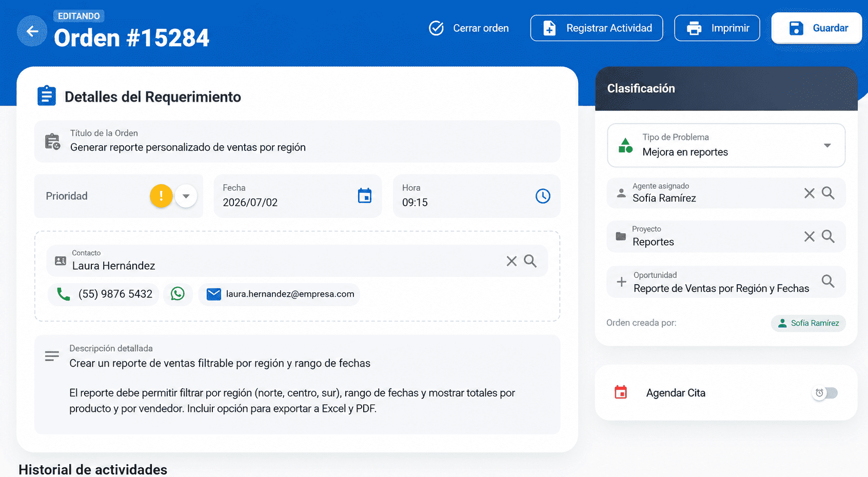Click the Historial de actividades heading
Screen dimensions: 868x477
(93, 469)
